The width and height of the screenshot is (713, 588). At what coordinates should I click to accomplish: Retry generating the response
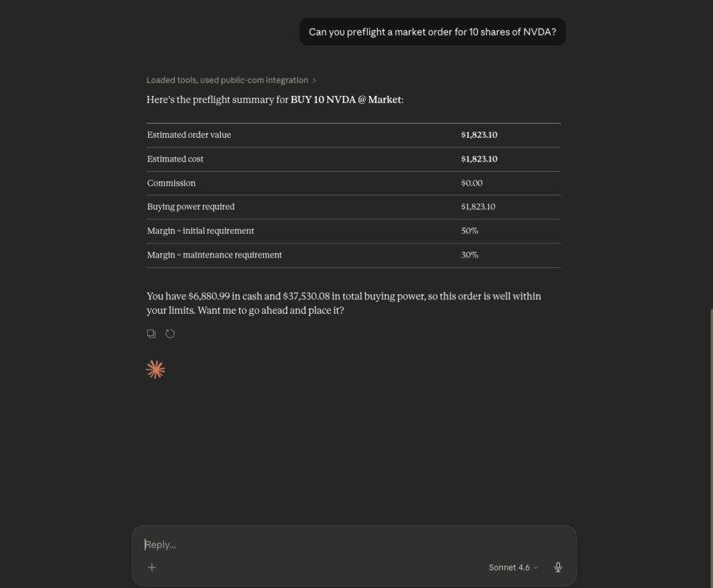click(170, 333)
